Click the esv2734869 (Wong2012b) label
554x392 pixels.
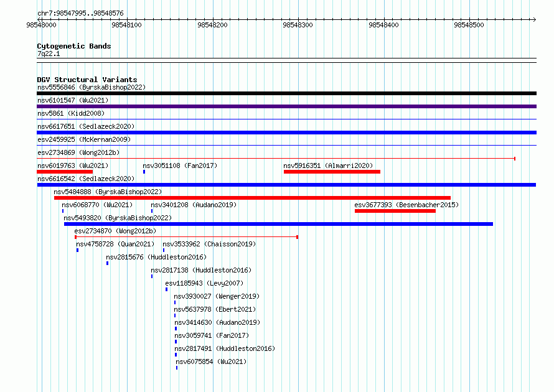[78, 152]
